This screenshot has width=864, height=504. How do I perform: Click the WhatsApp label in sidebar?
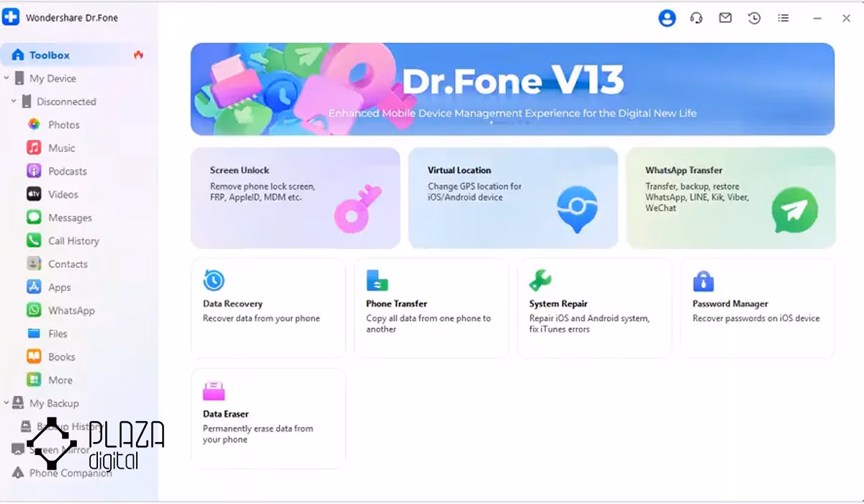point(71,310)
